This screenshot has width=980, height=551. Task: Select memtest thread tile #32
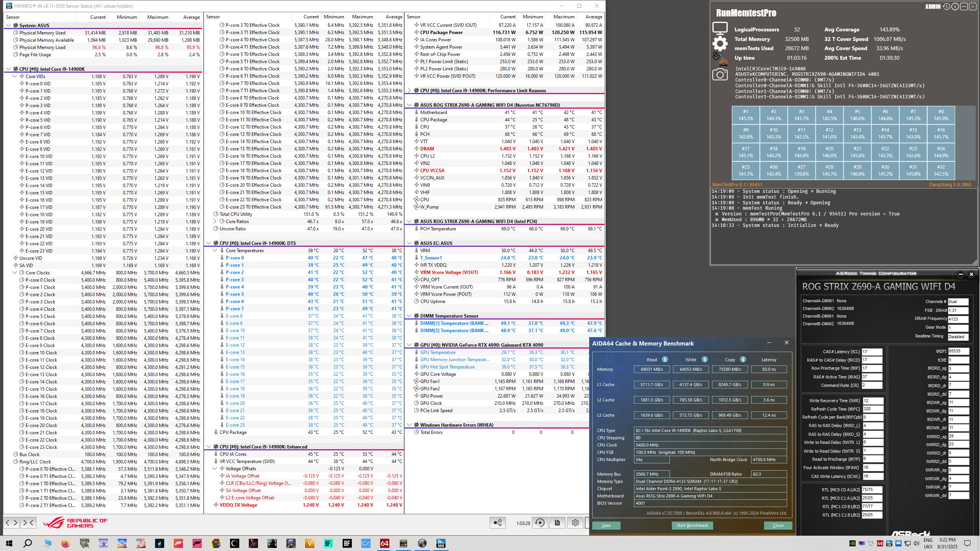tap(941, 170)
